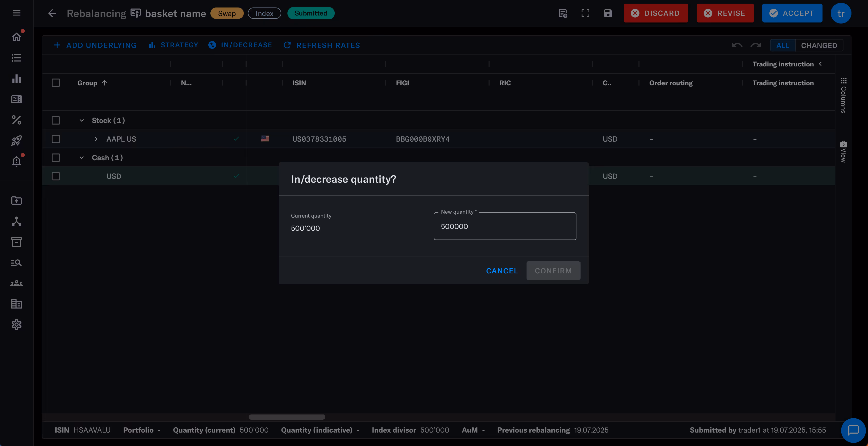Viewport: 868px width, 446px height.
Task: Click REFRESH RATES
Action: 322,45
